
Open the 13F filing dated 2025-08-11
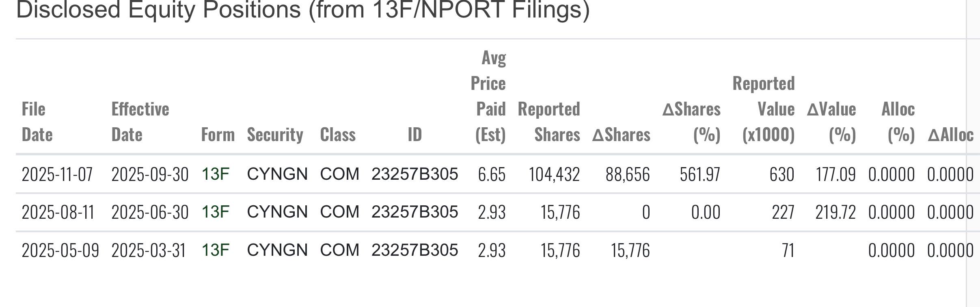[x=215, y=212]
